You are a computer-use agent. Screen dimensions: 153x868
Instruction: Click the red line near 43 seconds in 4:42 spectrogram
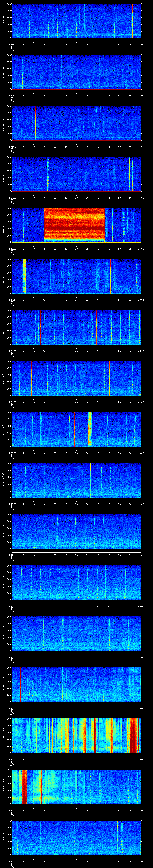pos(105,583)
